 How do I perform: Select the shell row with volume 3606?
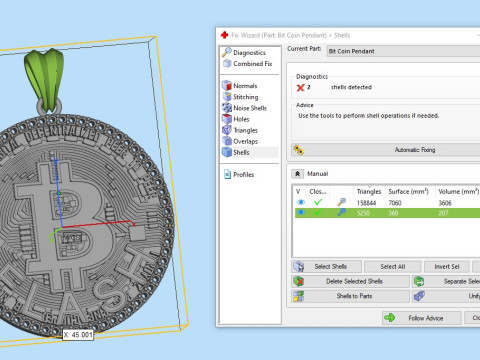387,203
